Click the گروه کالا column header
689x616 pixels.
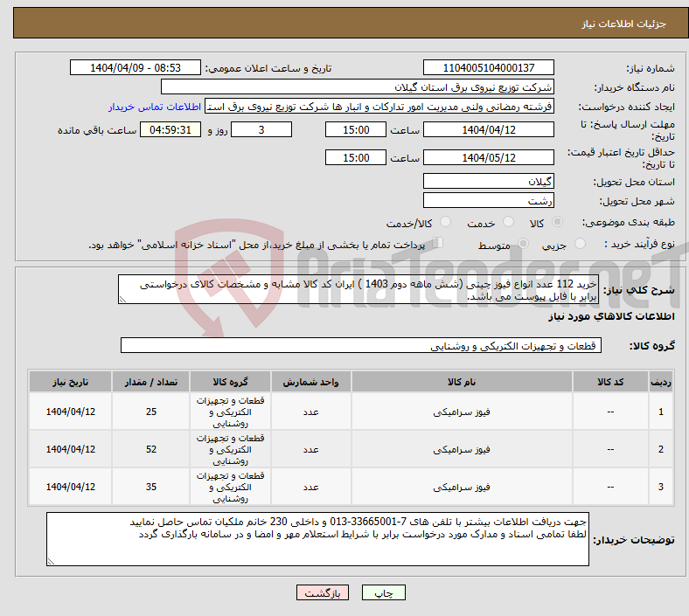(x=230, y=382)
